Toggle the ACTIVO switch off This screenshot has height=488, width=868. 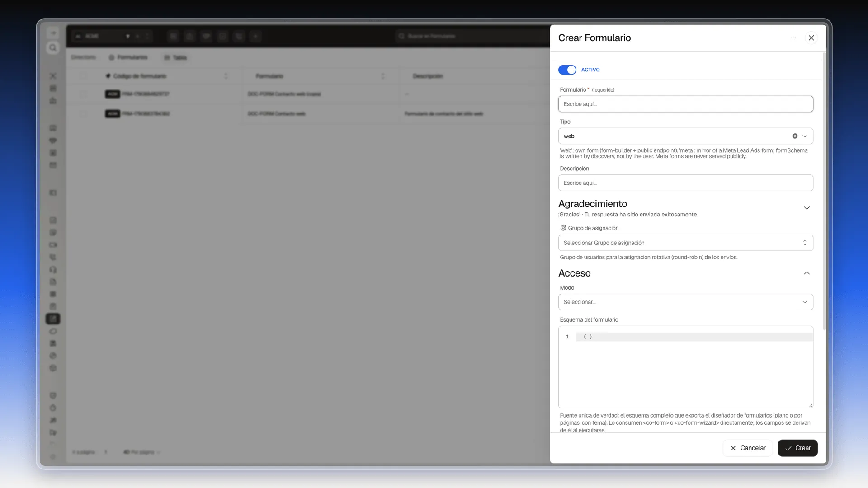coord(567,70)
